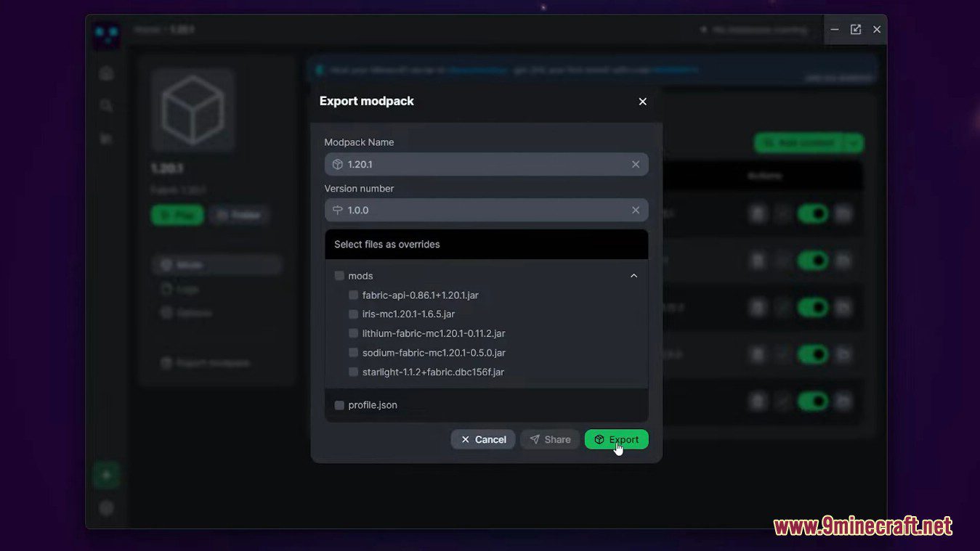The height and width of the screenshot is (551, 980).
Task: Open Home in the app sidebar
Action: [107, 73]
